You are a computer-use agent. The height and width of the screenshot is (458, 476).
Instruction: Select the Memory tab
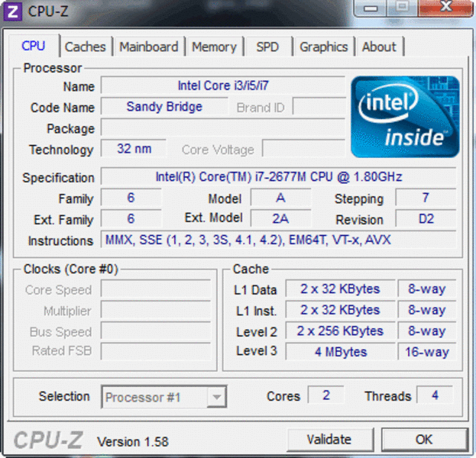215,47
